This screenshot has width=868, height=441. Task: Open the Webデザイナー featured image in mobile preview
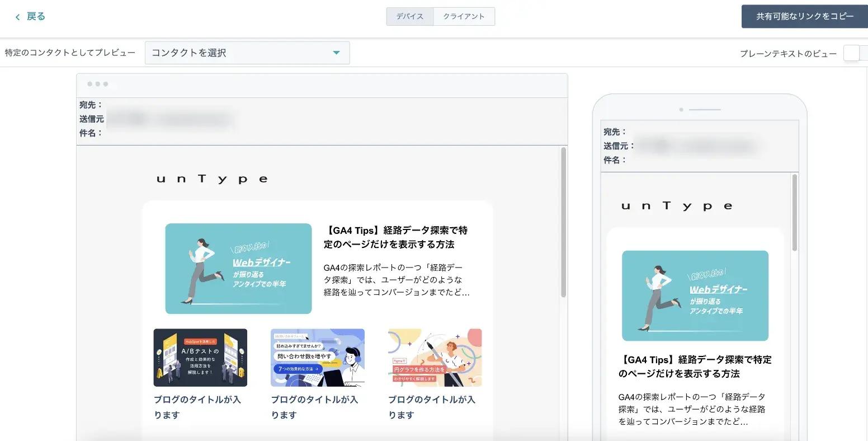695,295
